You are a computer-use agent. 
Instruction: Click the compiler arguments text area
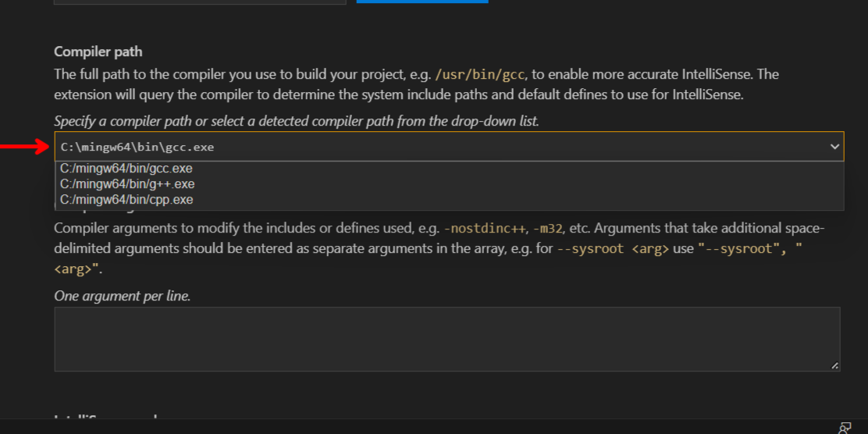coord(446,339)
